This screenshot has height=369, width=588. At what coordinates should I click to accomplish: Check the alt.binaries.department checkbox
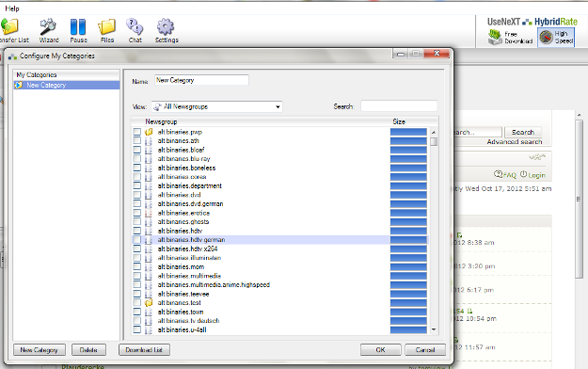coord(136,185)
